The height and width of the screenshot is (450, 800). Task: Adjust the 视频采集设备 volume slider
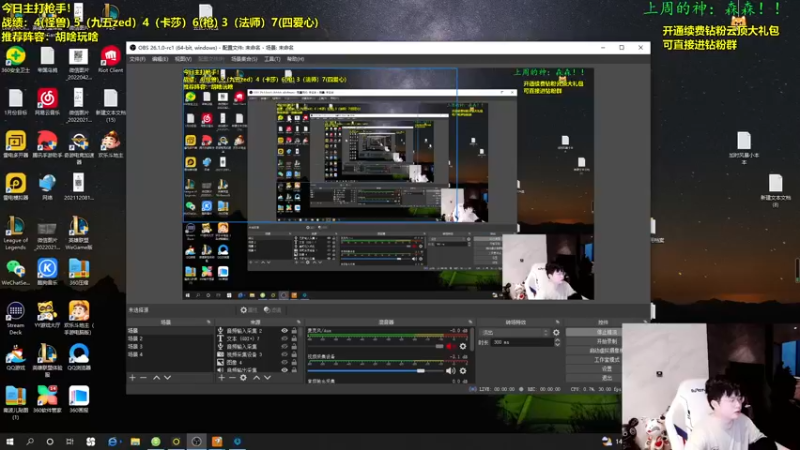(376, 371)
